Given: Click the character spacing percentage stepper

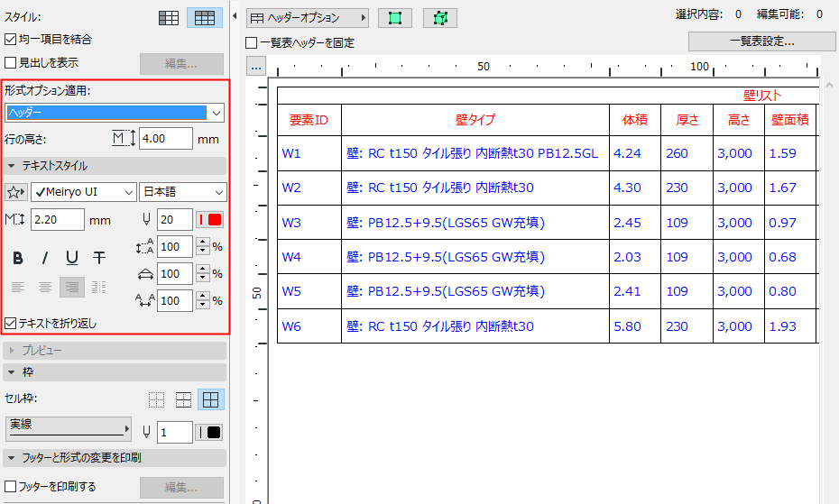Looking at the screenshot, I should pos(203,301).
